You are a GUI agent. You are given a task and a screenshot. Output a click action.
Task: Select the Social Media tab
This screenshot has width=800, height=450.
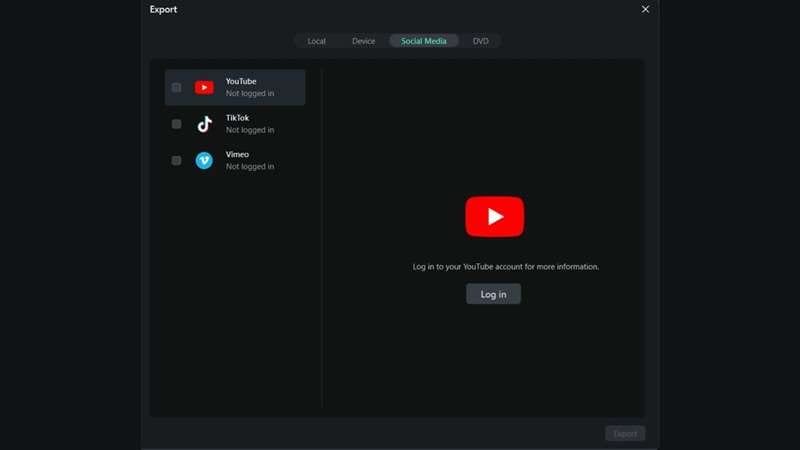(x=423, y=41)
